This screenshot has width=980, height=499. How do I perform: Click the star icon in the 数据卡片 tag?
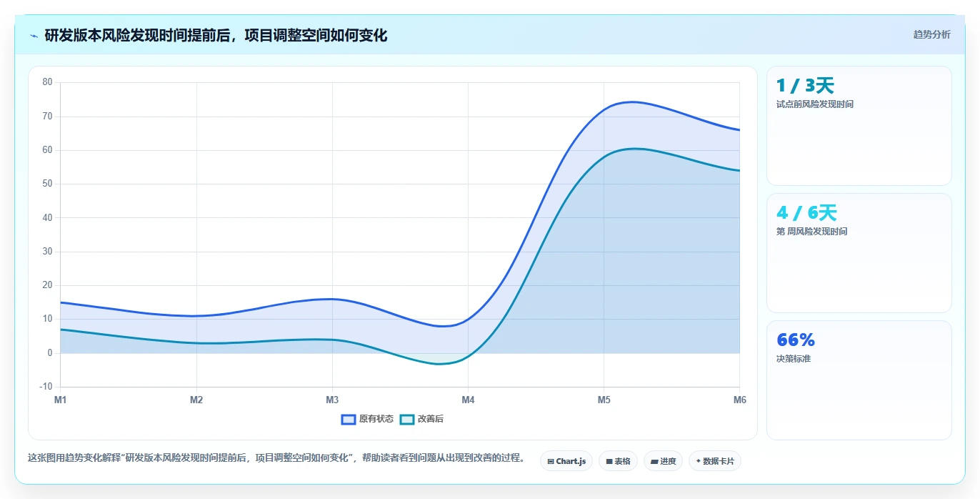[698, 461]
